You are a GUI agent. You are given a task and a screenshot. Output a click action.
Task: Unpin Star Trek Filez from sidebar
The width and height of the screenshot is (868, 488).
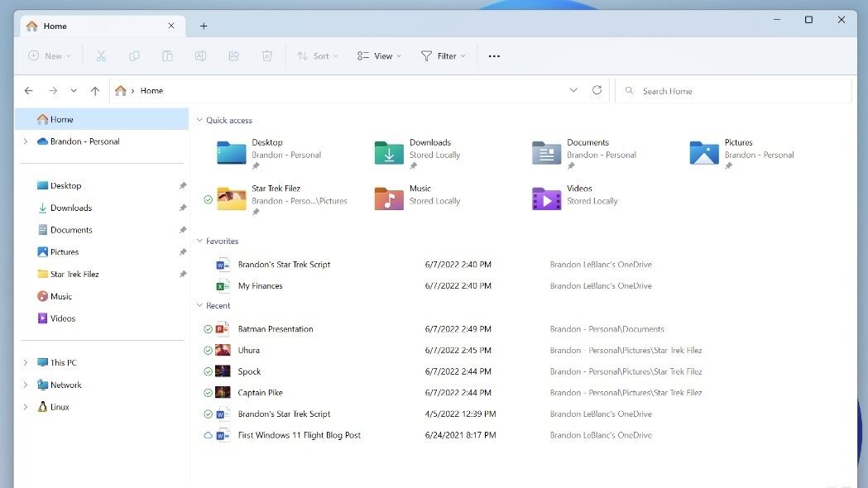pos(183,275)
